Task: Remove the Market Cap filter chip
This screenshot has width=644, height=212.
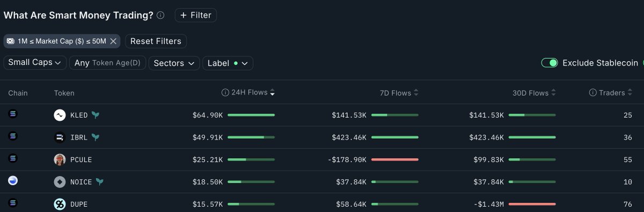Action: [113, 41]
